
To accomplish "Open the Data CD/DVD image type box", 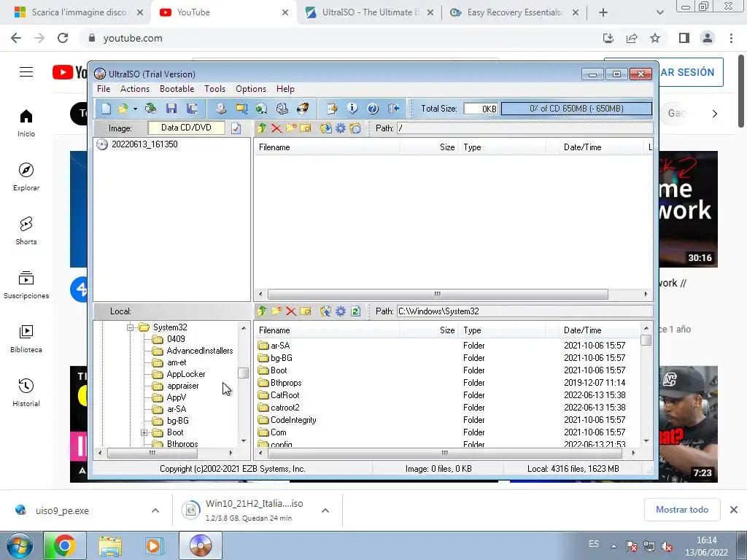I will tap(186, 128).
